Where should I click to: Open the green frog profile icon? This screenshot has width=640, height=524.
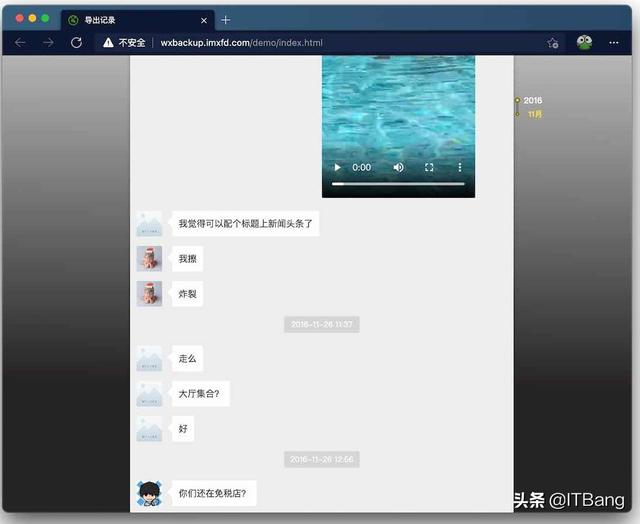584,43
